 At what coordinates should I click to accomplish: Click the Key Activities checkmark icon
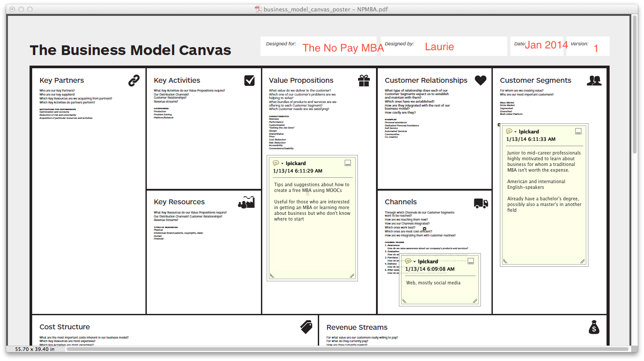tap(249, 80)
